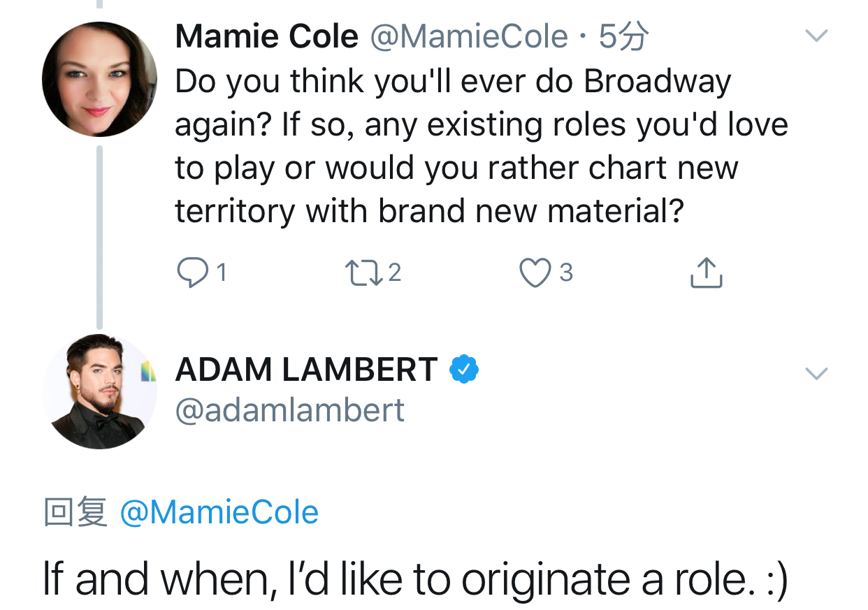Screen dimensions: 868x610
Task: Click the reply count number 1
Action: click(x=222, y=273)
